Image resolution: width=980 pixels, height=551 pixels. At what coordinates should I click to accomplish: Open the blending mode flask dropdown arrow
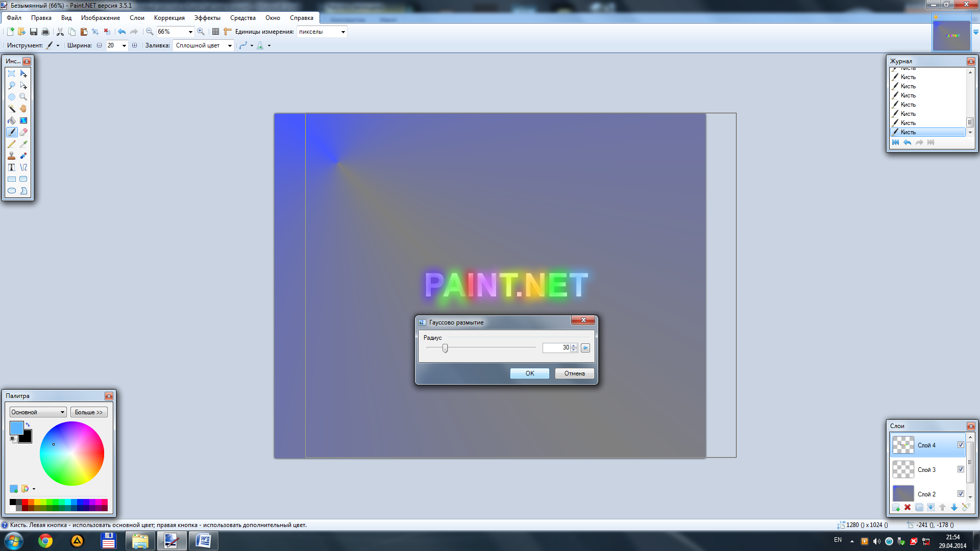click(269, 45)
